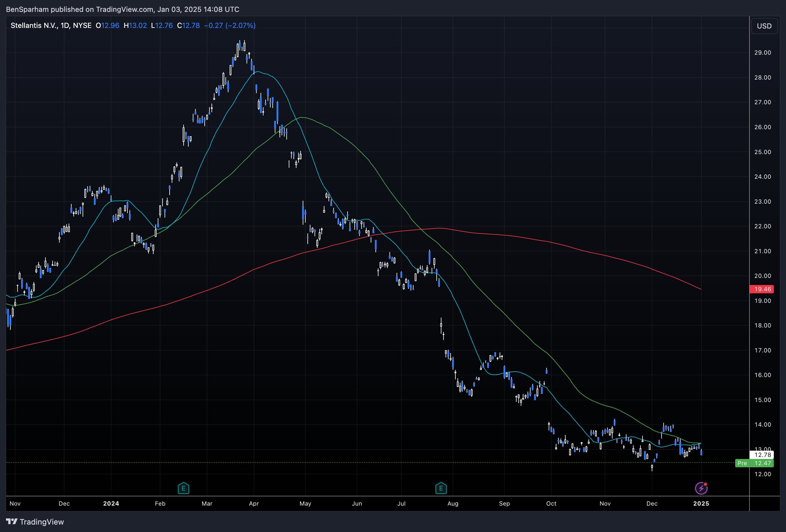Click the BenSparham published header text
Image resolution: width=786 pixels, height=532 pixels.
point(122,9)
